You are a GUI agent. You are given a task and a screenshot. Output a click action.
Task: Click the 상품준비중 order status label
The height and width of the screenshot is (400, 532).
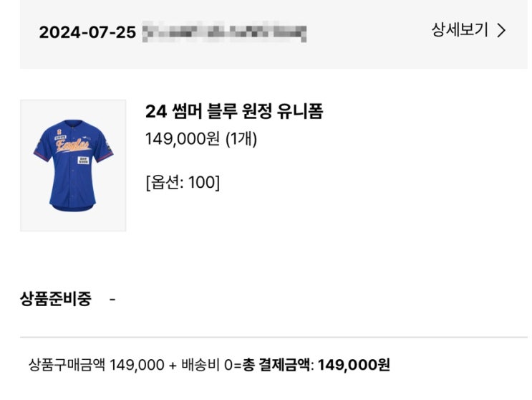coord(56,299)
